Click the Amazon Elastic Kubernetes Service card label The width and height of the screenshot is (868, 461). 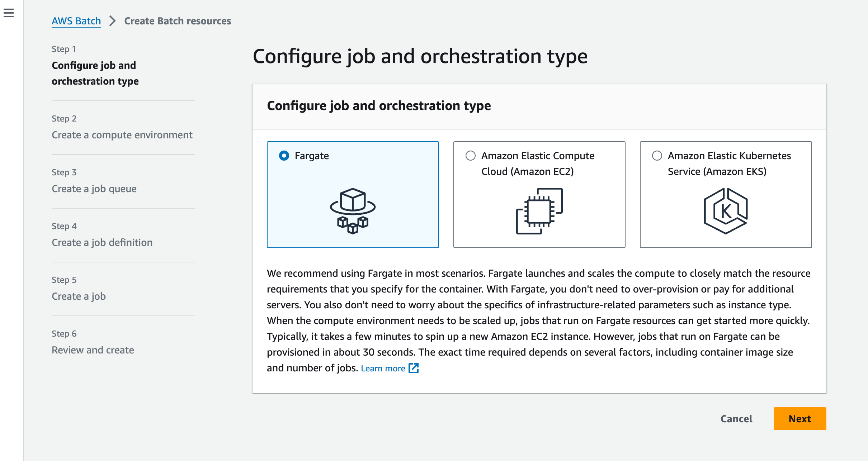coord(729,163)
